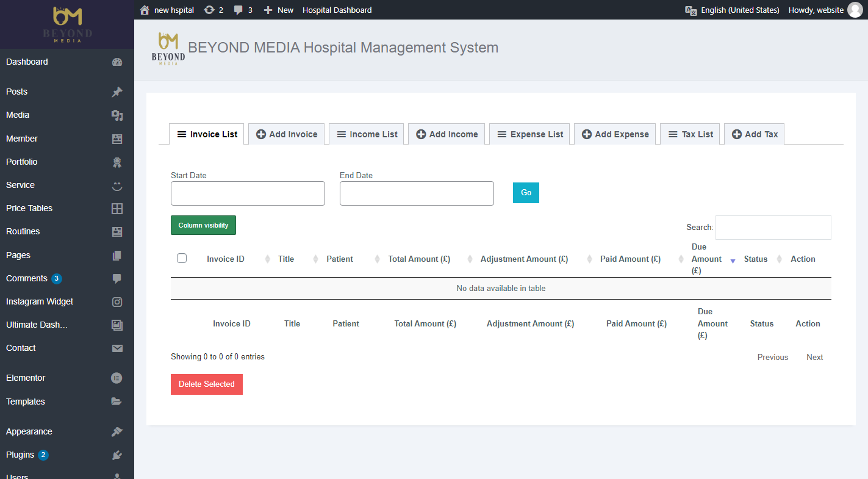Click the Posts pushpin icon
The width and height of the screenshot is (868, 479).
(117, 92)
